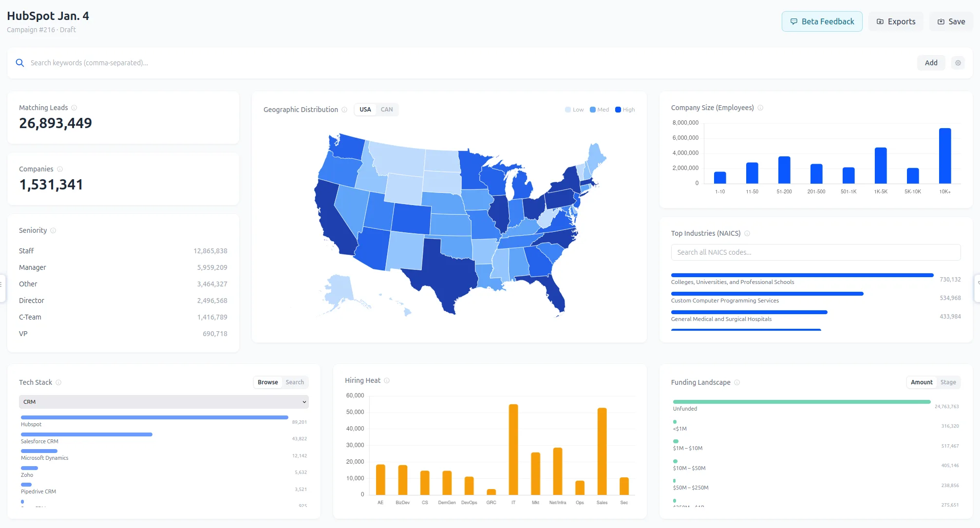Image resolution: width=980 pixels, height=528 pixels.
Task: Click info icon next to Matching Leads
Action: (74, 108)
